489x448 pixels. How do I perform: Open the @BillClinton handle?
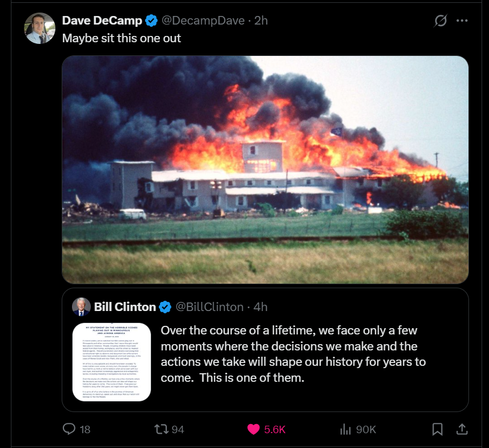209,307
